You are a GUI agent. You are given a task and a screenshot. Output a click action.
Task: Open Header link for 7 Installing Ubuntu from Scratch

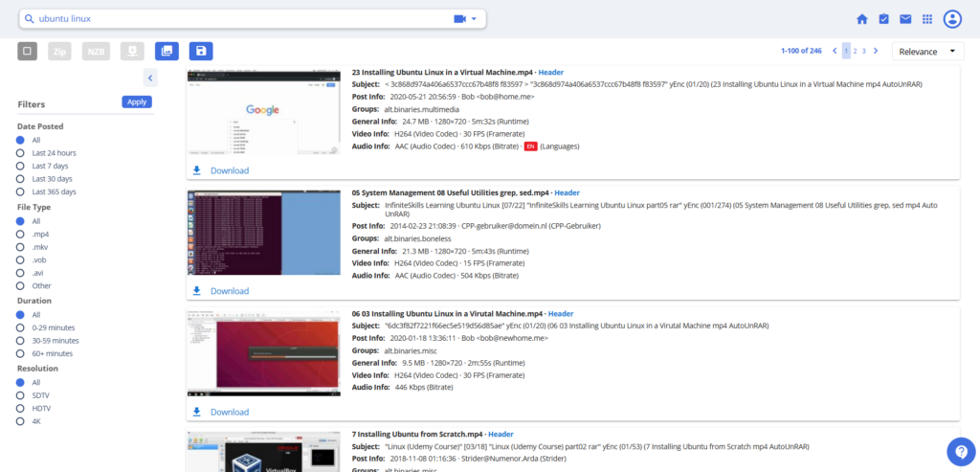pos(501,434)
